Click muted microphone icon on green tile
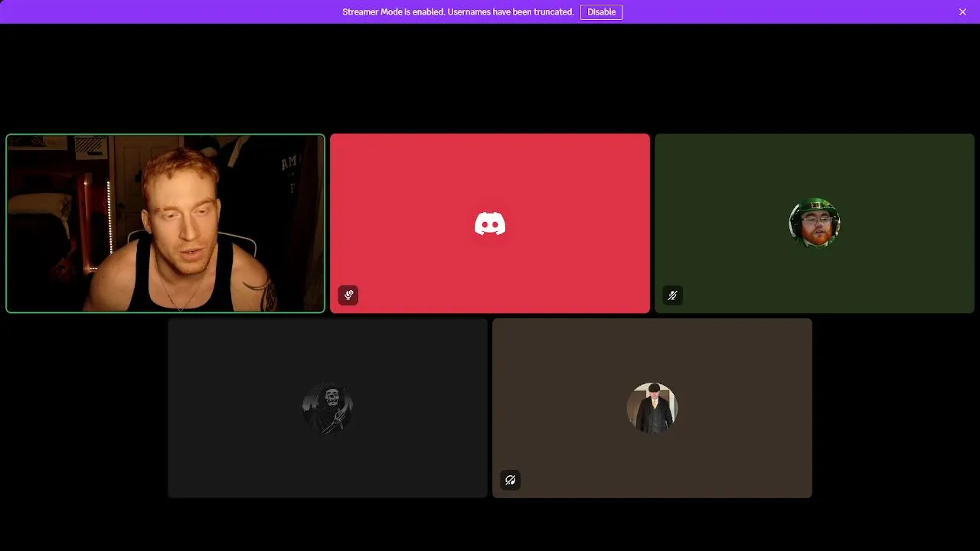 [673, 295]
